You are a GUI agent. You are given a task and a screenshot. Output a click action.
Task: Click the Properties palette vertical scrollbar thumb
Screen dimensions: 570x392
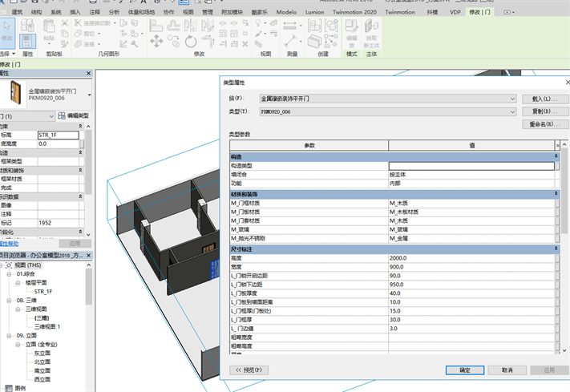pos(88,162)
